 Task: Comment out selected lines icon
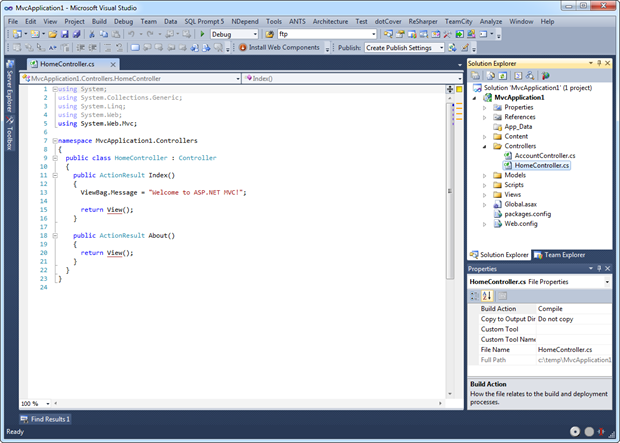pos(108,47)
